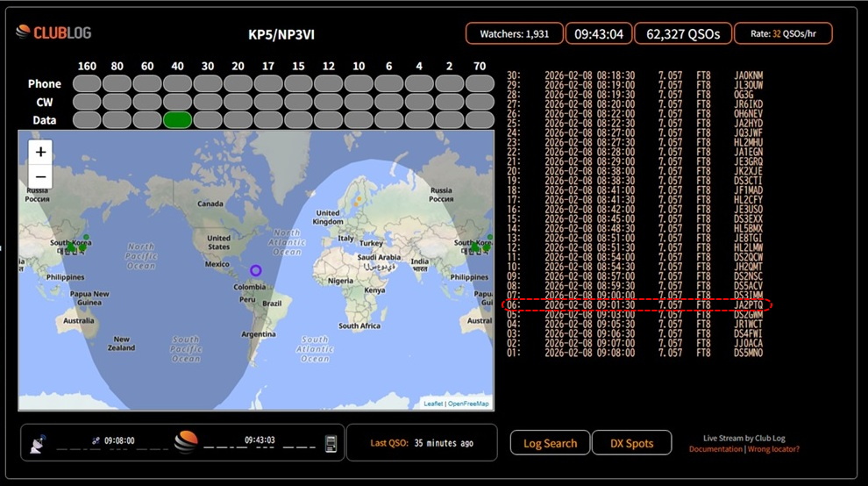Click the Data 15 band indicator

coord(298,120)
